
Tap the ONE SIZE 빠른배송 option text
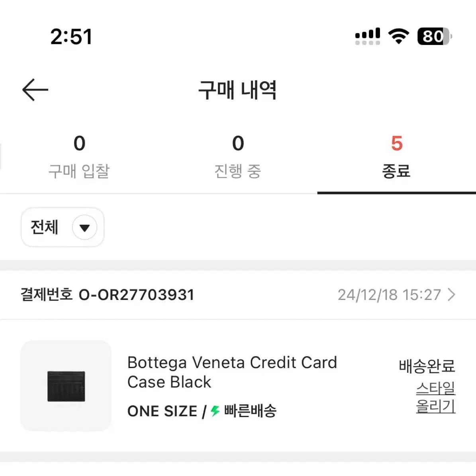[202, 411]
